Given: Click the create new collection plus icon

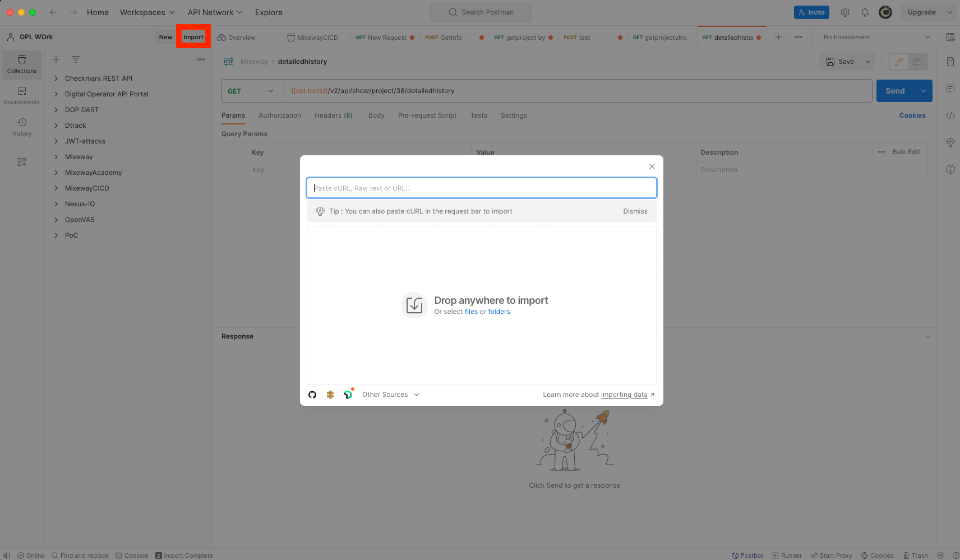Looking at the screenshot, I should click(x=56, y=59).
